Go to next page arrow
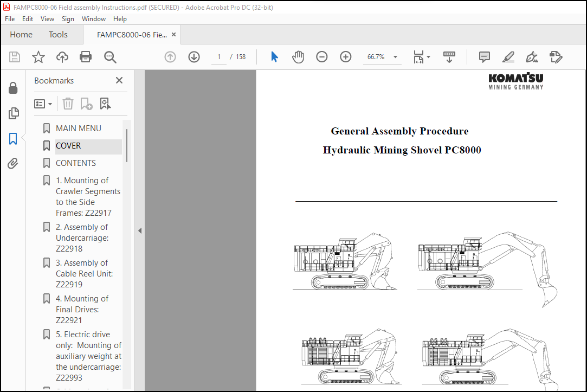This screenshot has height=392, width=587. tap(194, 57)
